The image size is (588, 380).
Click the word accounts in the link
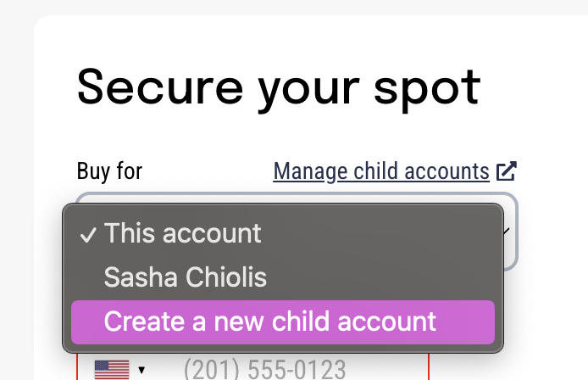tap(447, 171)
